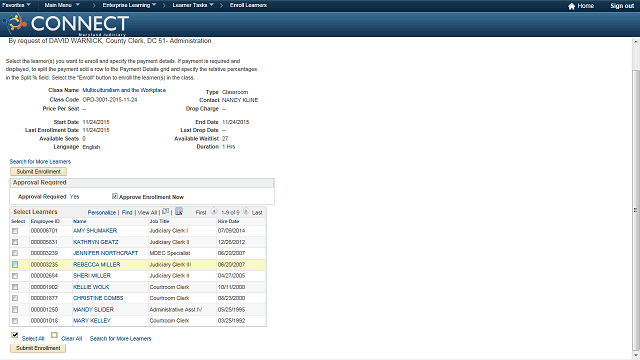640x360 pixels.
Task: Click Administrative Asst IV job title cell
Action: (176, 310)
